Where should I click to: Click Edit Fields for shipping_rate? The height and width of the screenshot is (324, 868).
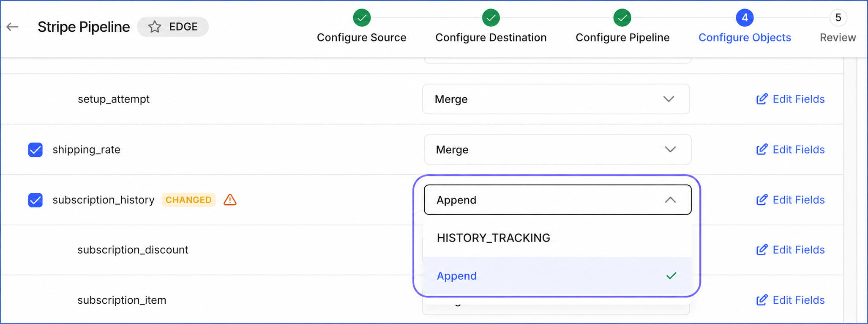click(x=790, y=149)
